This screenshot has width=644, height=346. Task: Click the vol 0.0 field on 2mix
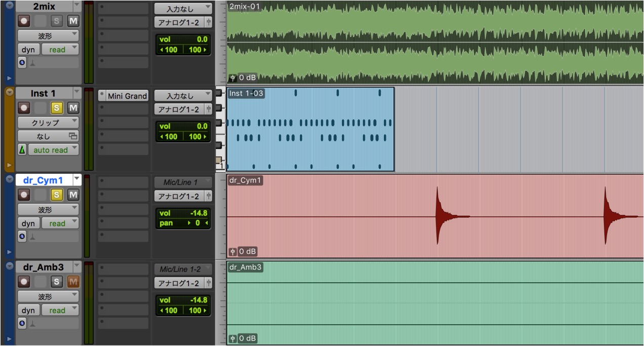tap(183, 40)
